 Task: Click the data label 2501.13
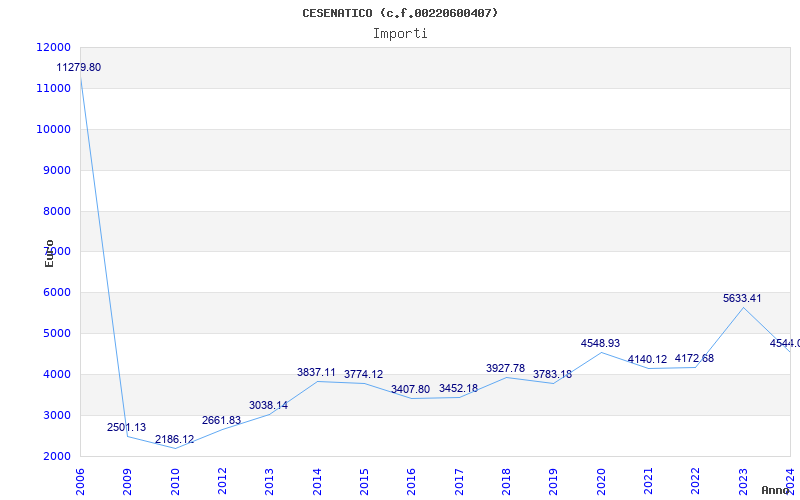126,428
